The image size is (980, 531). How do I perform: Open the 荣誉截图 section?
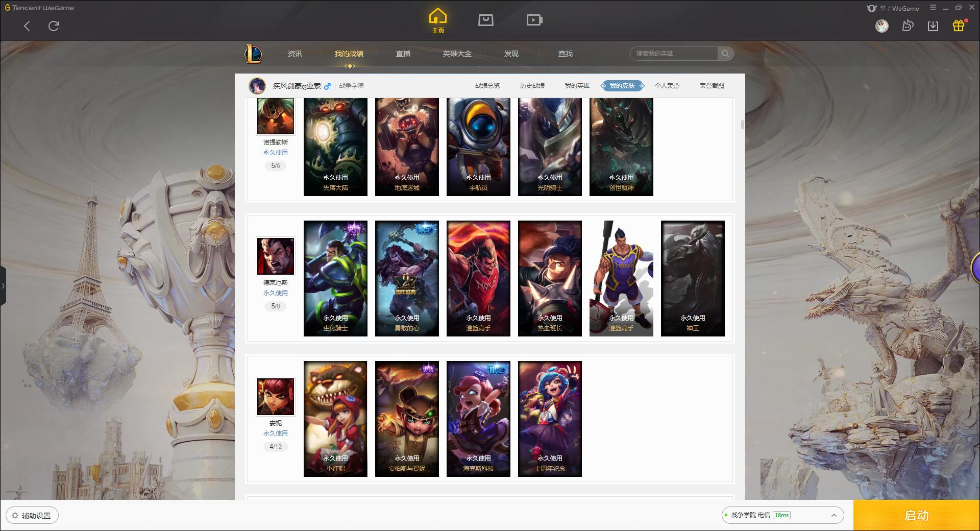tap(712, 86)
